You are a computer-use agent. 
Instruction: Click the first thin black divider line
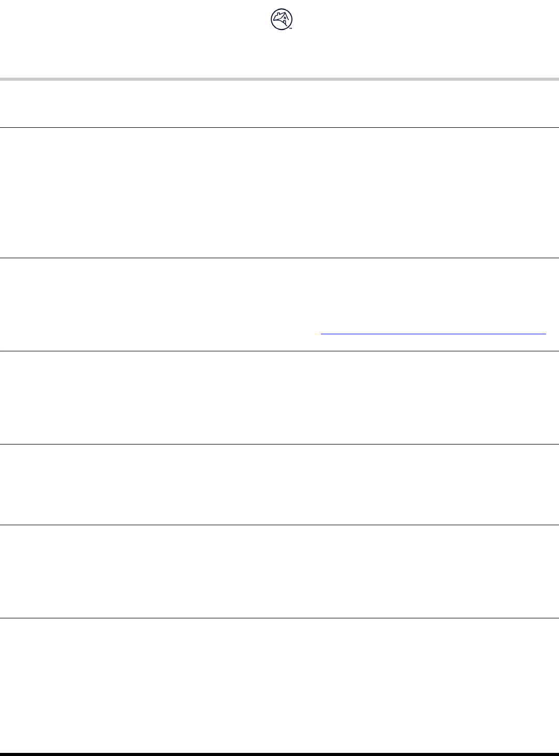pyautogui.click(x=279, y=127)
